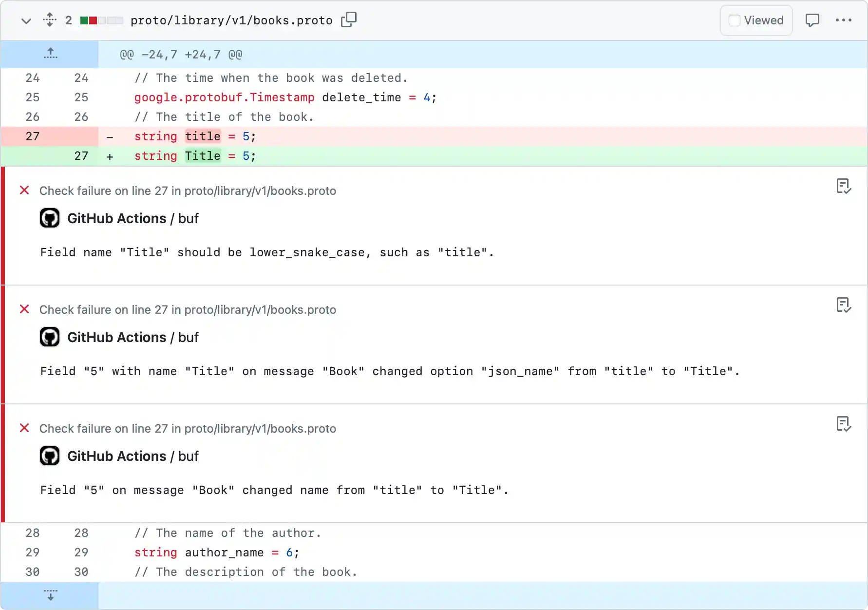Click the red X failure icon

(x=24, y=191)
